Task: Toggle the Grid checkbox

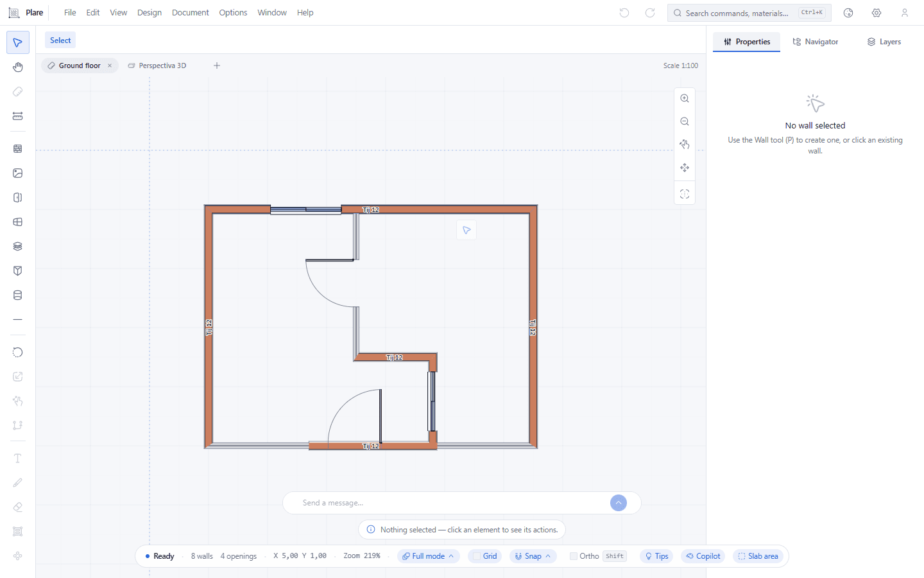Action: (x=477, y=556)
